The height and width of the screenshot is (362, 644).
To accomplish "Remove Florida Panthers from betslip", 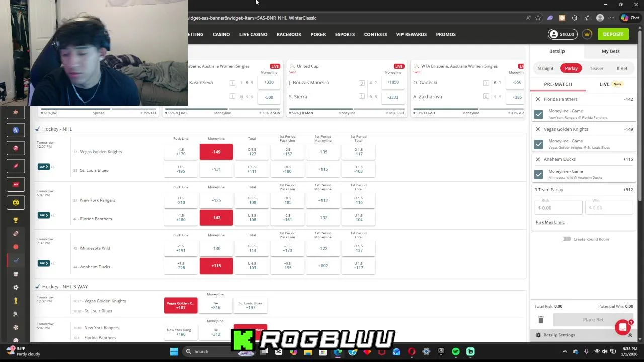I will pos(538,99).
